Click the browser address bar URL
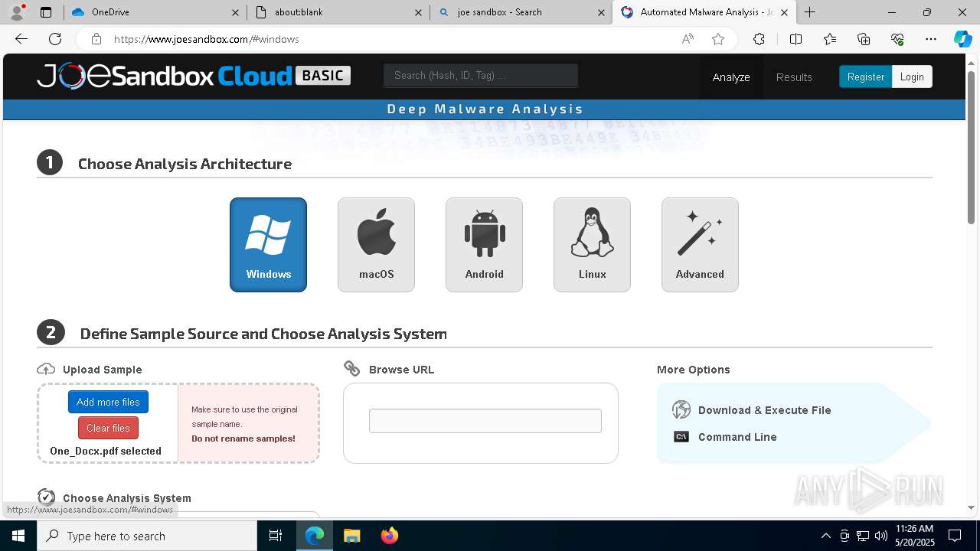980x551 pixels. pyautogui.click(x=207, y=39)
